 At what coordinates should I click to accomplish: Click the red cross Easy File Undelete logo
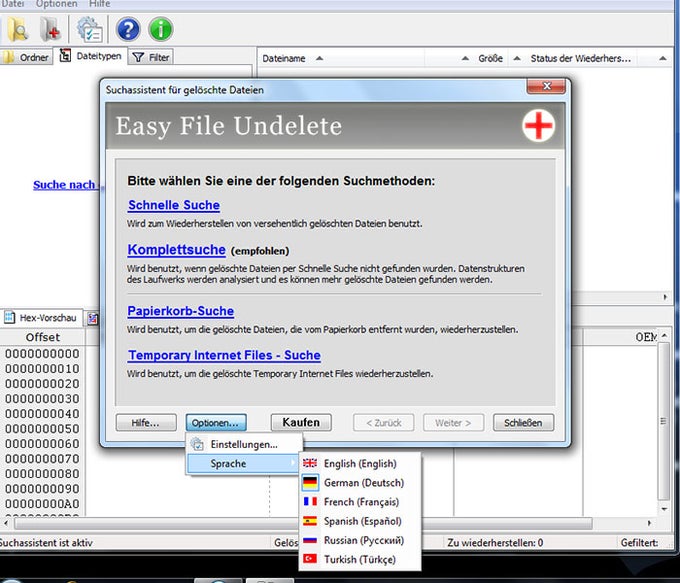point(538,125)
